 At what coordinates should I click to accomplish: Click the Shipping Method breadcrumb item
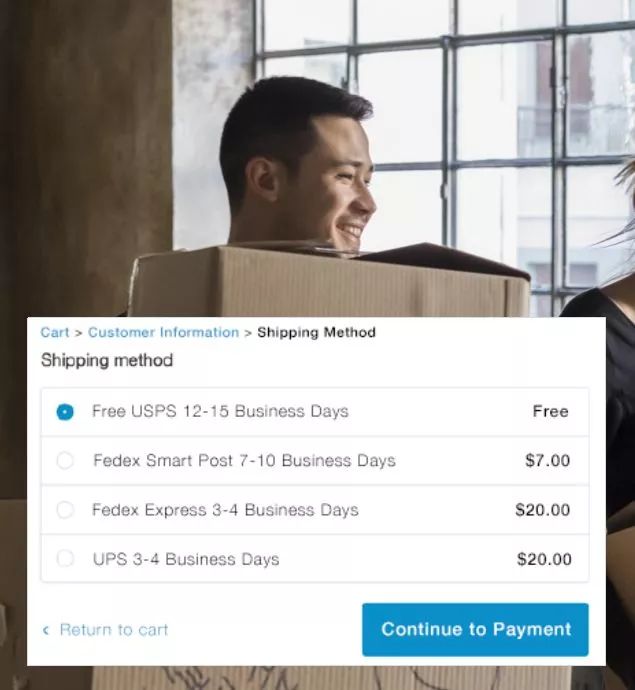point(316,332)
